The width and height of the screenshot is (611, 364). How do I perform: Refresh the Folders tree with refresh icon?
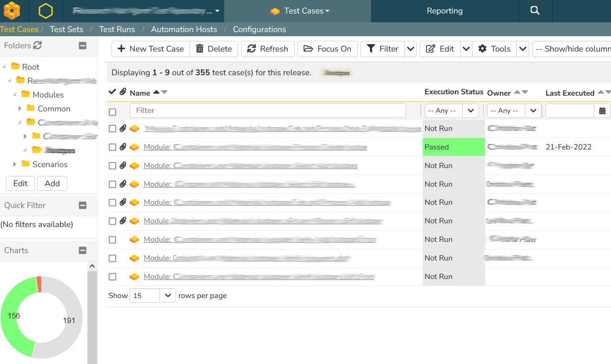tap(38, 45)
